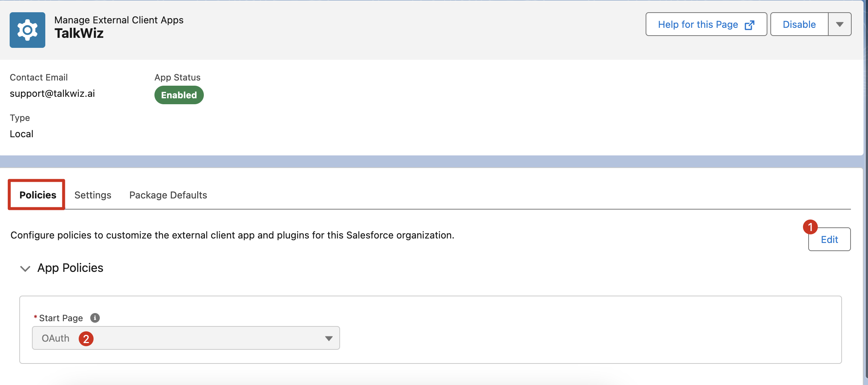
Task: Click the red numbered badge 2 marker
Action: 86,339
